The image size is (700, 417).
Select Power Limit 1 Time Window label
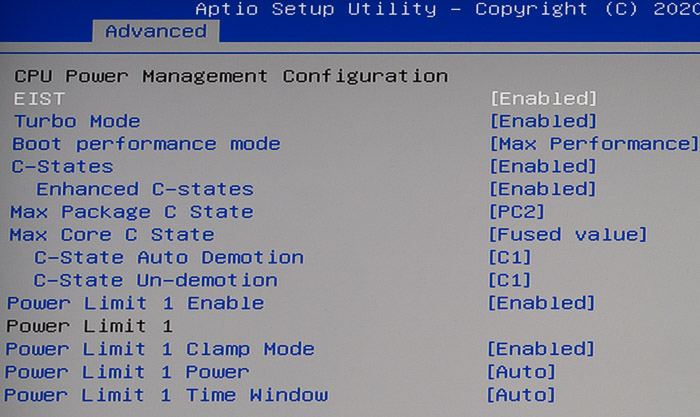[x=166, y=395]
